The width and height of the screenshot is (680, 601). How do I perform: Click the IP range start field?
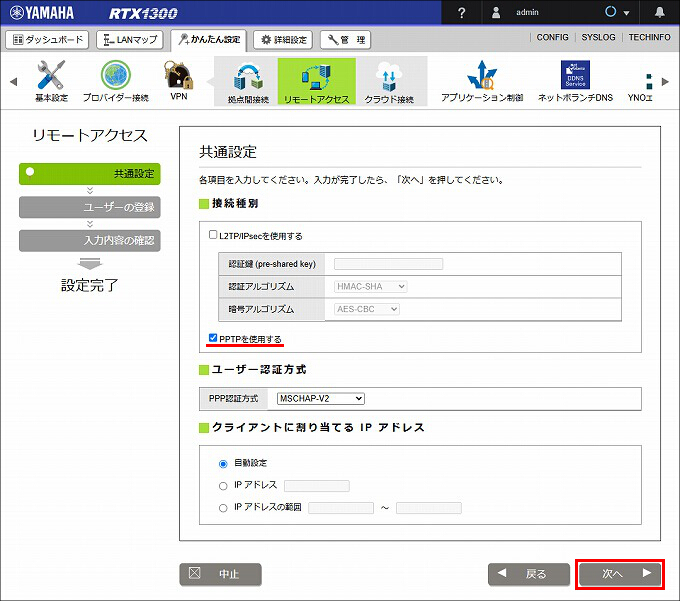pos(341,508)
